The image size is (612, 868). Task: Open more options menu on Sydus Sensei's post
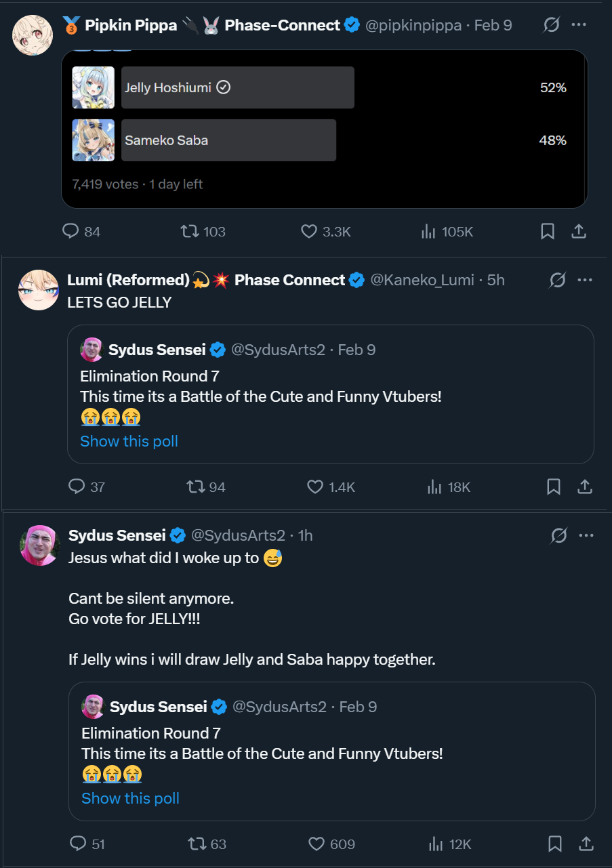coord(586,535)
